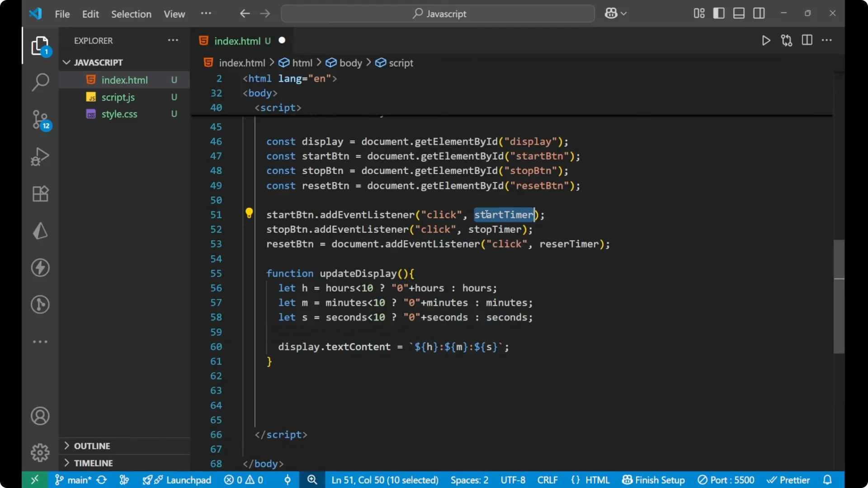Open the Copilot menu in title bar
This screenshot has height=488, width=868.
(616, 14)
